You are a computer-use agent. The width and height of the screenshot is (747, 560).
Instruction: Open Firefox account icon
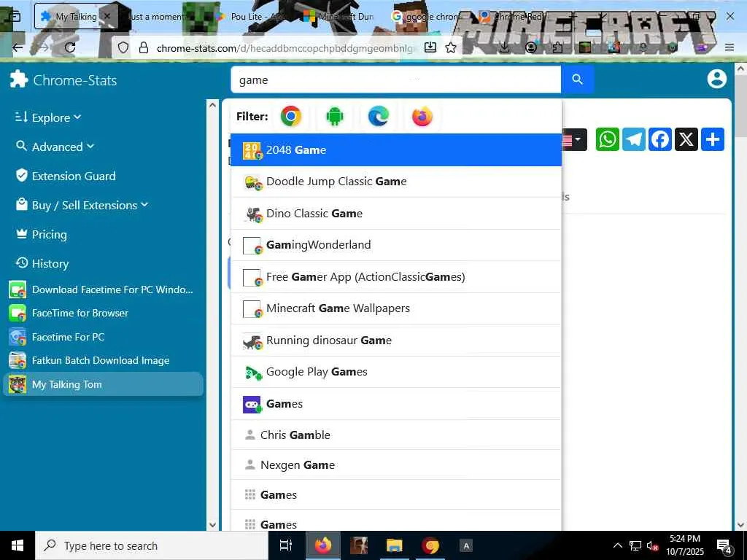[x=531, y=47]
